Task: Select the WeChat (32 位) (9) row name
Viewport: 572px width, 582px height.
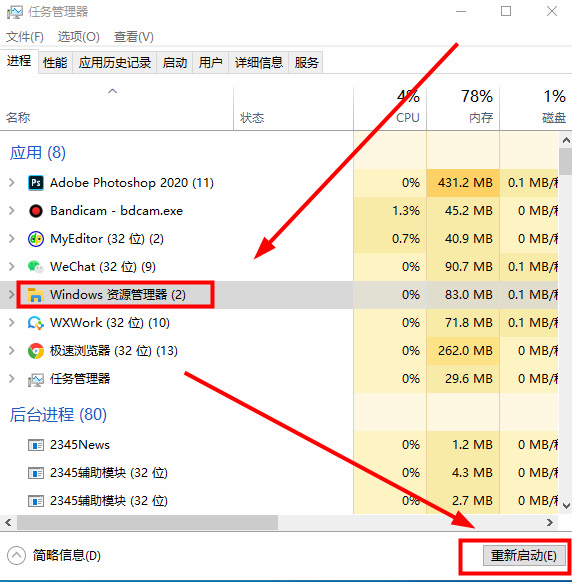Action: (x=103, y=267)
